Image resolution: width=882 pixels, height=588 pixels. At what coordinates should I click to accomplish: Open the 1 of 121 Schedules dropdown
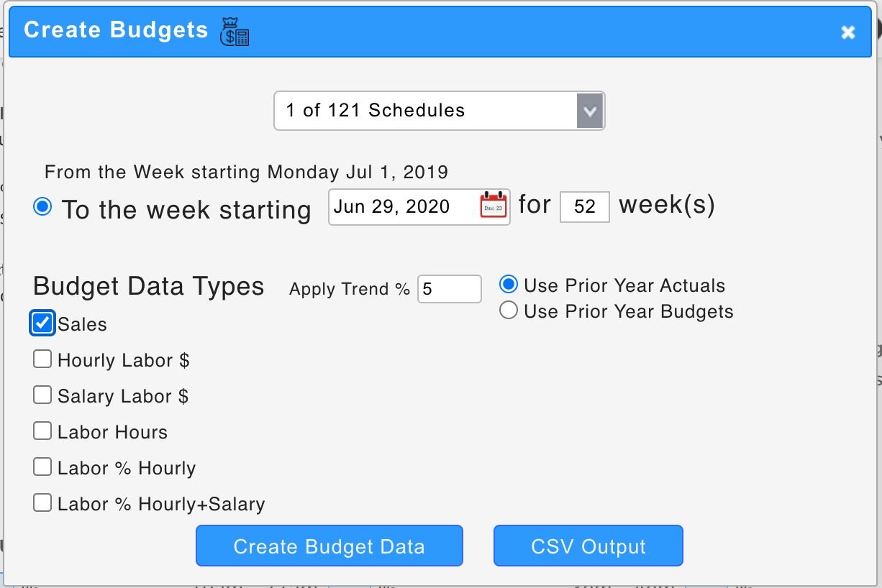[x=424, y=111]
